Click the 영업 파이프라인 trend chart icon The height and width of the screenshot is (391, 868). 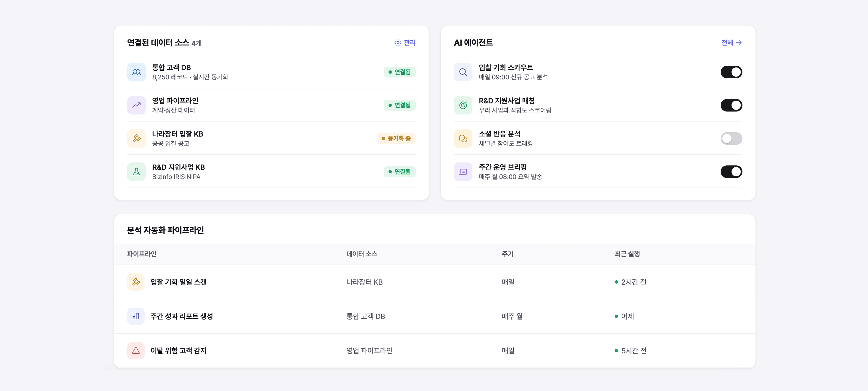136,105
